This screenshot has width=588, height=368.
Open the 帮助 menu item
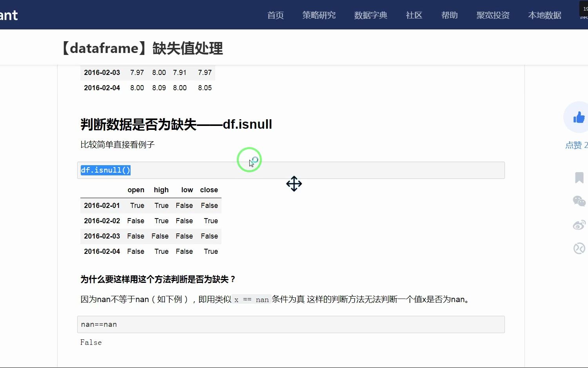click(449, 15)
